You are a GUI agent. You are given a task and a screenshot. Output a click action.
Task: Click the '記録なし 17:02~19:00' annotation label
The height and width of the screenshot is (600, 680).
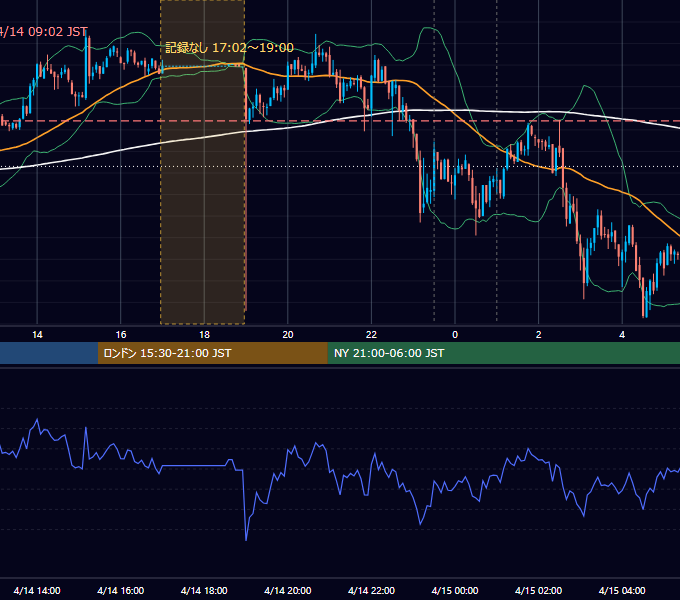tap(229, 48)
